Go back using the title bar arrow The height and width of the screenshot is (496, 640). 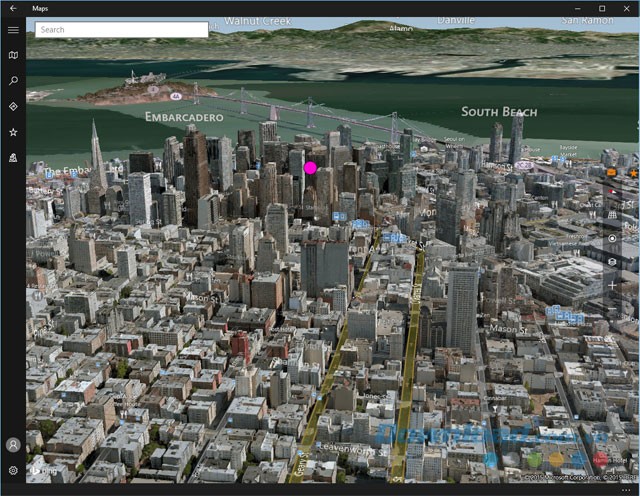13,8
